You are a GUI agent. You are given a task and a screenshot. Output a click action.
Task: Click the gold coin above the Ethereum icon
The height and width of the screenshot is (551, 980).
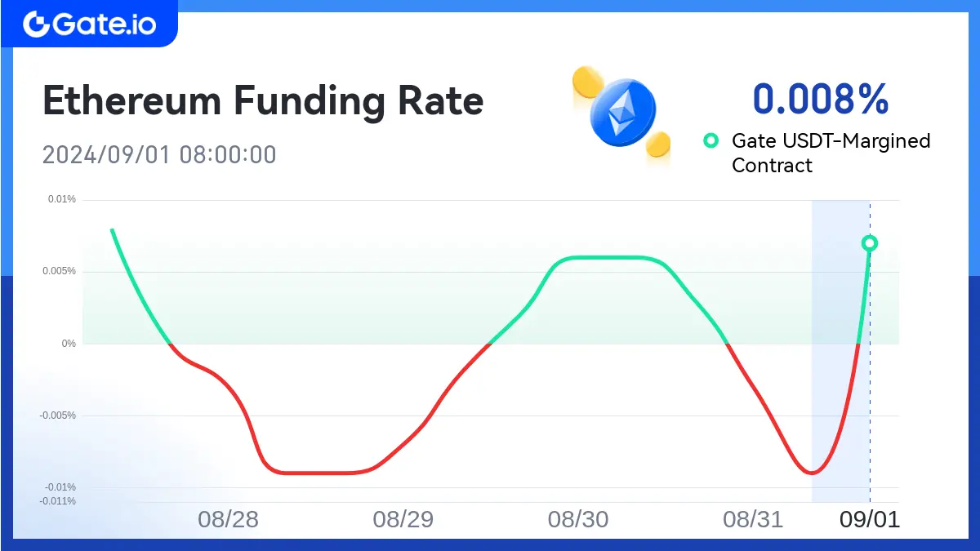[588, 82]
